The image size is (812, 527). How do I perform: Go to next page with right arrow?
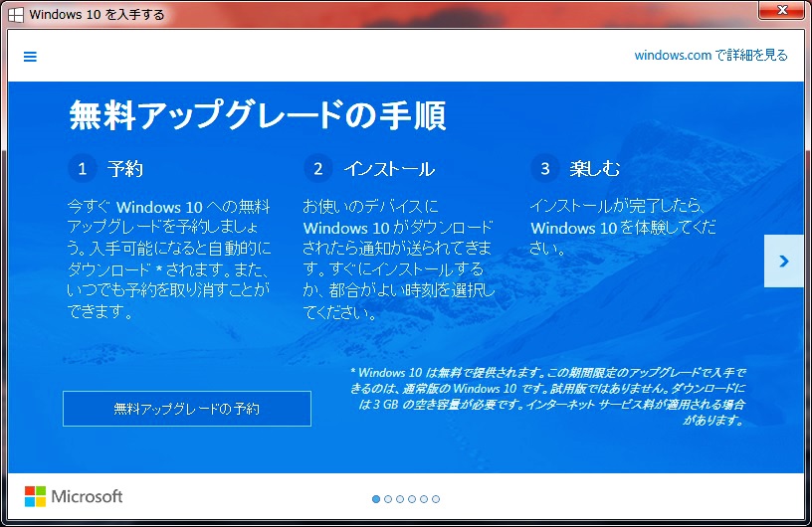[783, 261]
